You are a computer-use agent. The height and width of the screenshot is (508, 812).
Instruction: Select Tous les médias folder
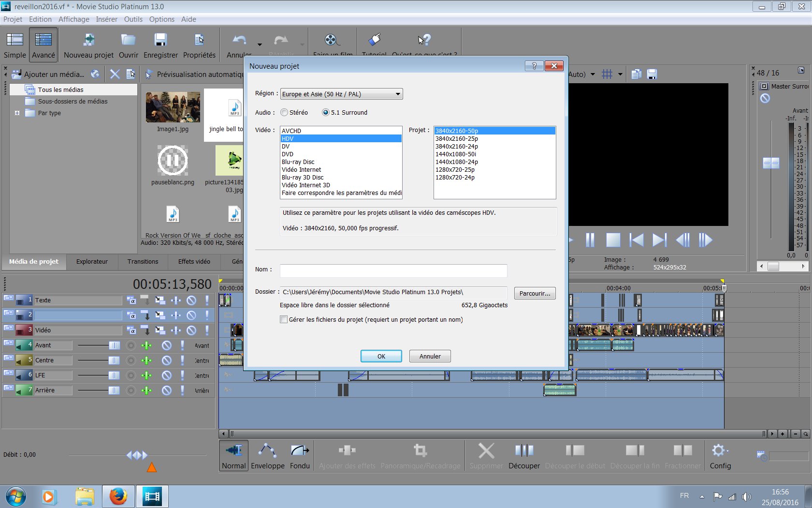click(x=60, y=90)
